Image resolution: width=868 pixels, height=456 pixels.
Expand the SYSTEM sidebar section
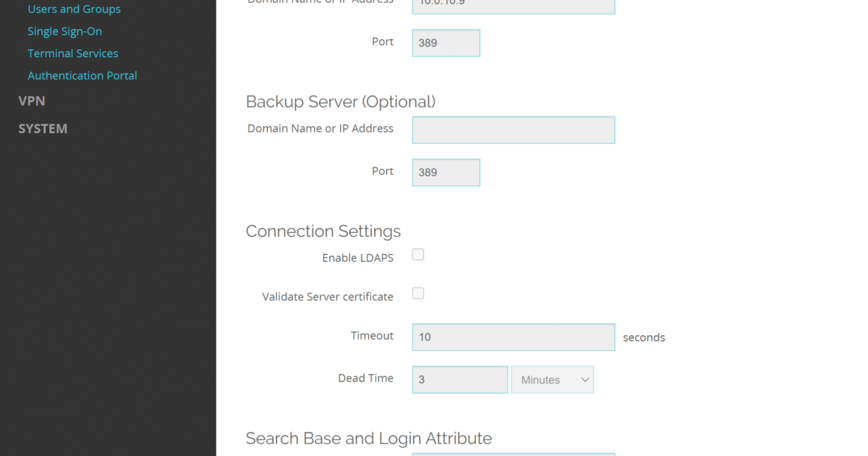tap(43, 129)
